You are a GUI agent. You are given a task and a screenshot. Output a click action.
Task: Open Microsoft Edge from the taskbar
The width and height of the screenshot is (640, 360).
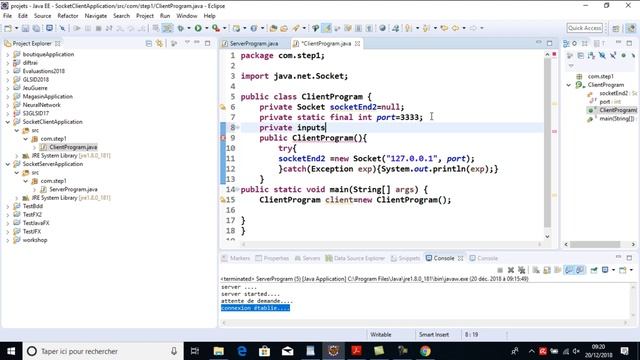point(242,351)
